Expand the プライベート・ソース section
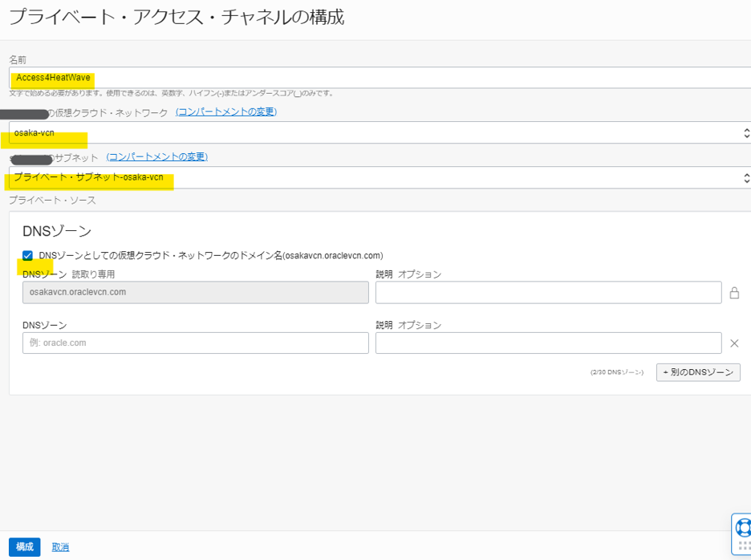751x560 pixels. pyautogui.click(x=55, y=201)
